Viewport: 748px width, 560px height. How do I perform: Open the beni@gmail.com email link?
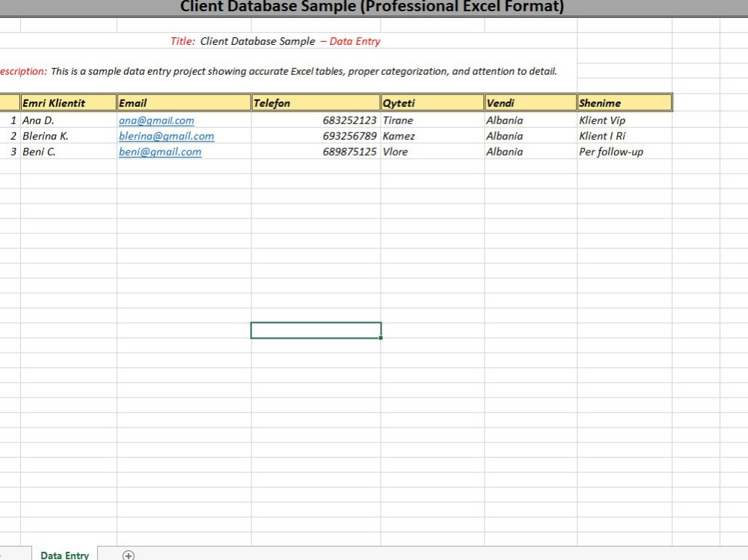click(x=160, y=153)
